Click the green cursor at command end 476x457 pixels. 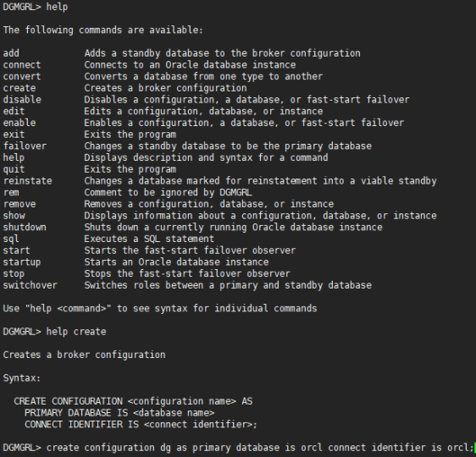pos(474,448)
